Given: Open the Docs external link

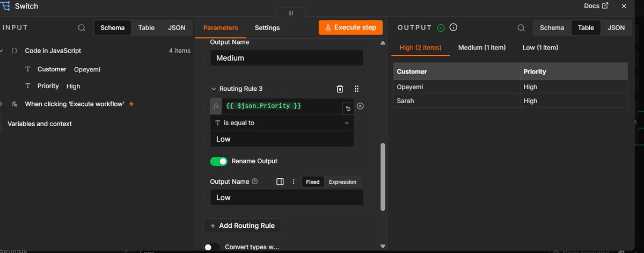Looking at the screenshot, I should point(596,6).
